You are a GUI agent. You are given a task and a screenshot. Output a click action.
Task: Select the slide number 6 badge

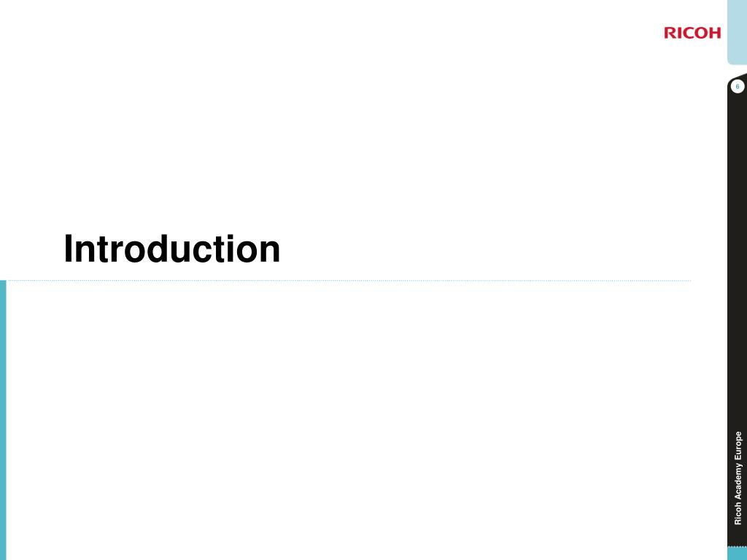[x=738, y=87]
